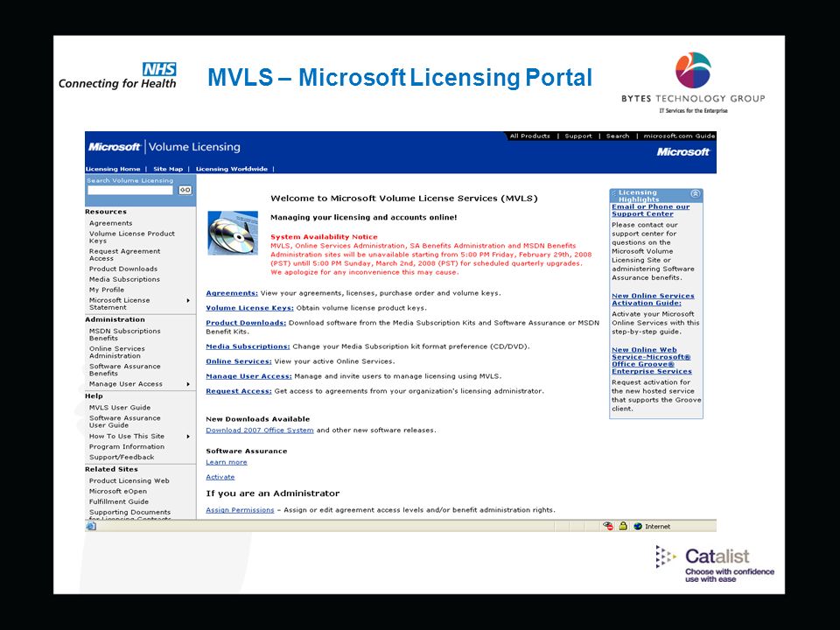
Task: Select Product Downloads in sidebar
Action: [x=123, y=269]
